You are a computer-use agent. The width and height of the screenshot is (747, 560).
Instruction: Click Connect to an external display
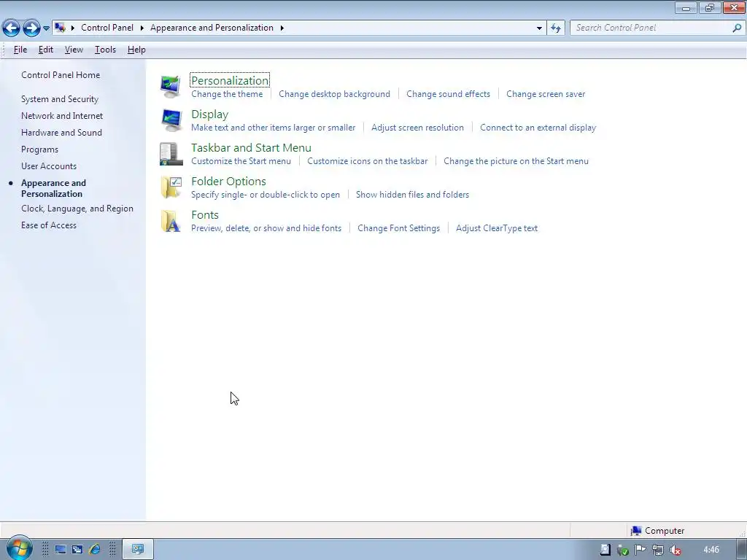click(x=538, y=128)
